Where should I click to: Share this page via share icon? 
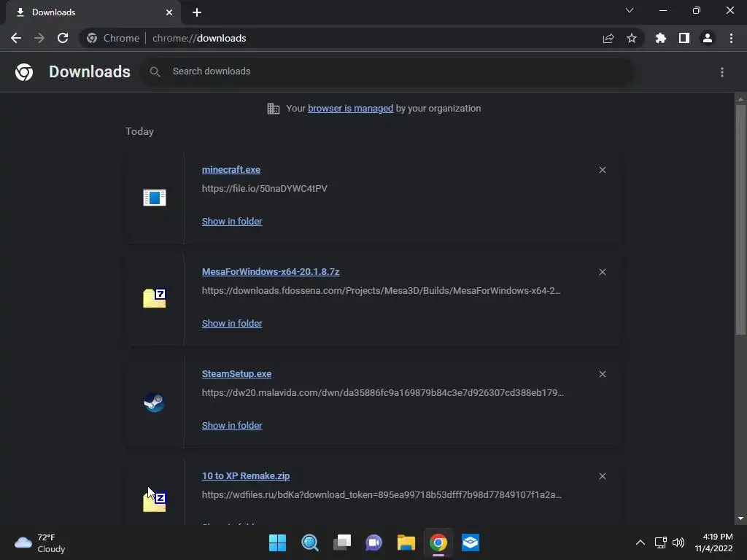[x=608, y=38]
